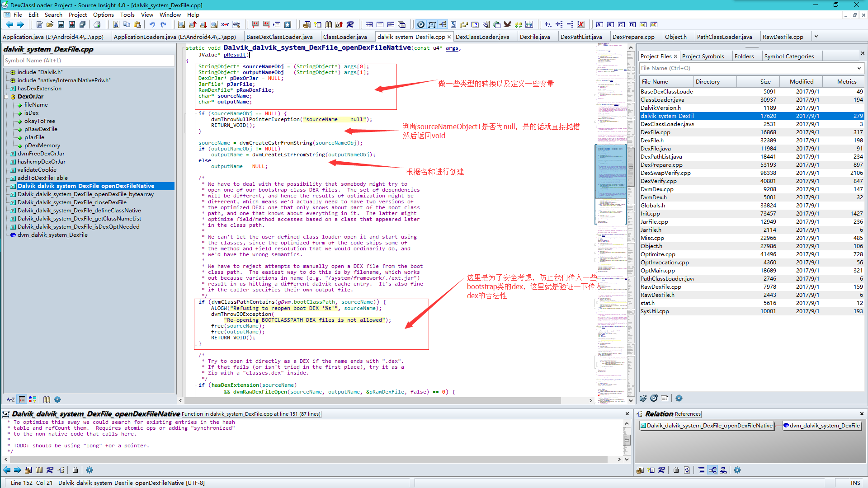Screen dimensions: 868x488
Task: Open project panel settings gear
Action: click(x=679, y=398)
